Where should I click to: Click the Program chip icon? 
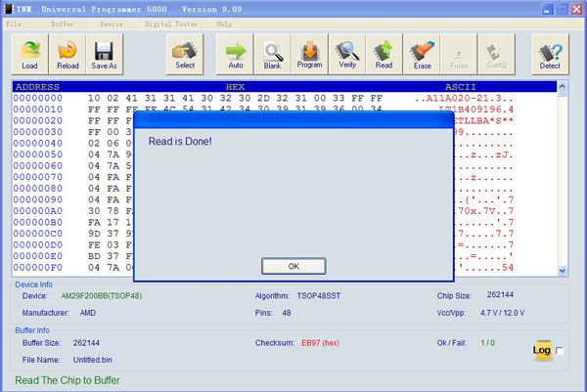pyautogui.click(x=309, y=54)
